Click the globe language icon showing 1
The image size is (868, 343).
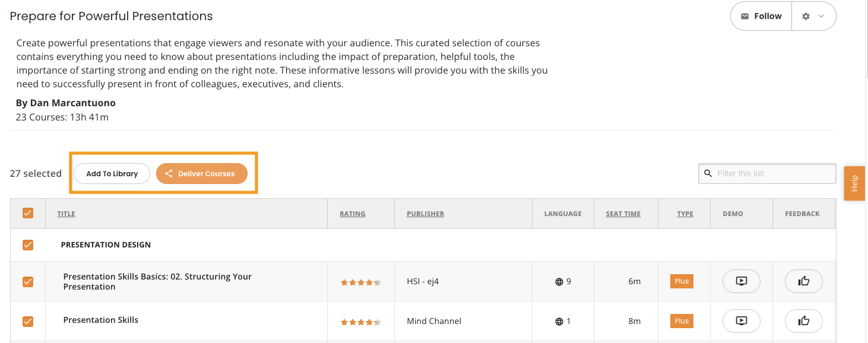click(x=559, y=322)
